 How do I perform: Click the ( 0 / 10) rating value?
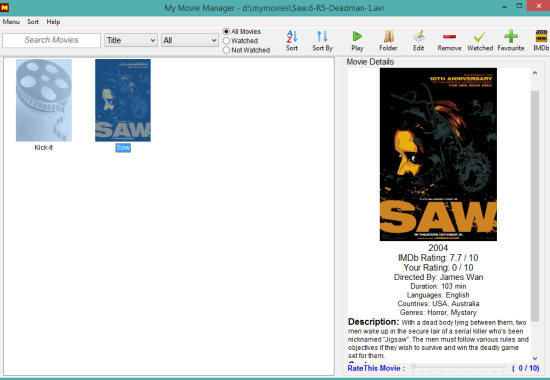tap(525, 368)
